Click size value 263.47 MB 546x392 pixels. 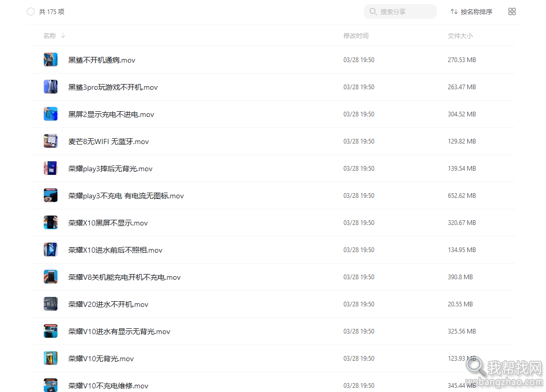click(462, 87)
